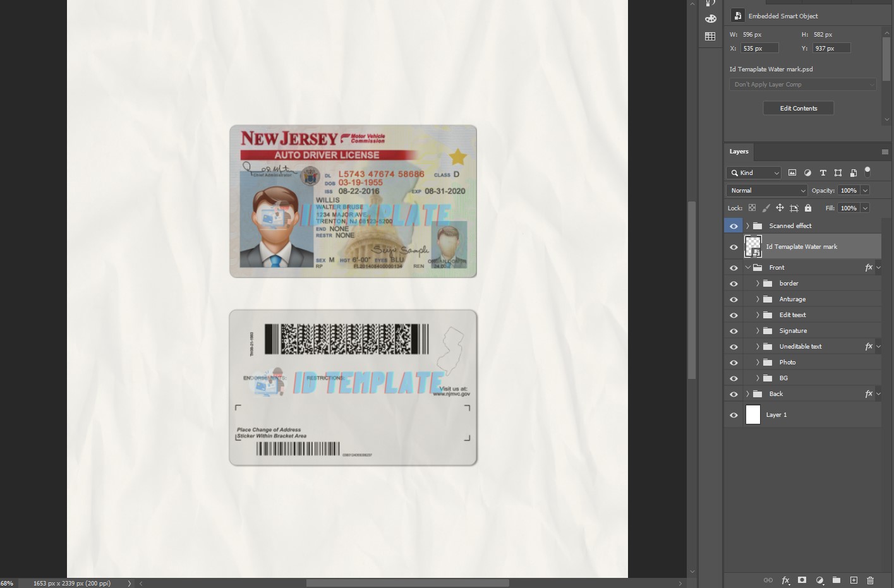This screenshot has height=588, width=894.
Task: Click the Y position input field
Action: 831,48
